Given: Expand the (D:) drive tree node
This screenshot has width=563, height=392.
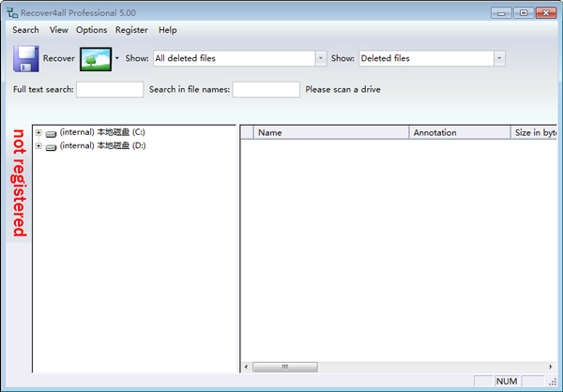Looking at the screenshot, I should pyautogui.click(x=38, y=145).
